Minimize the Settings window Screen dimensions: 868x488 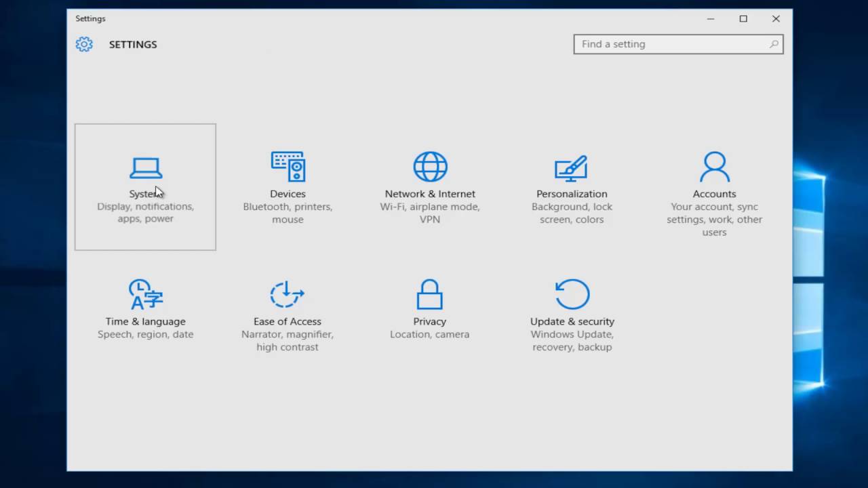[x=711, y=19]
